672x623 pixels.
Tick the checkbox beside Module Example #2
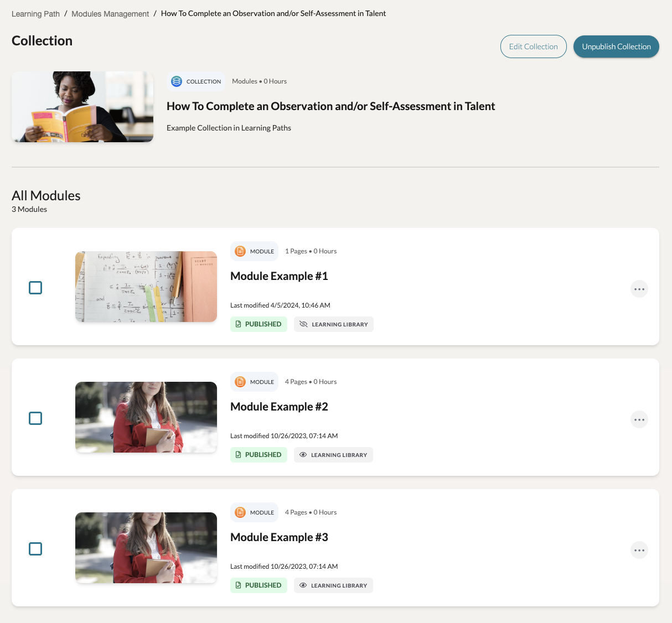click(35, 418)
